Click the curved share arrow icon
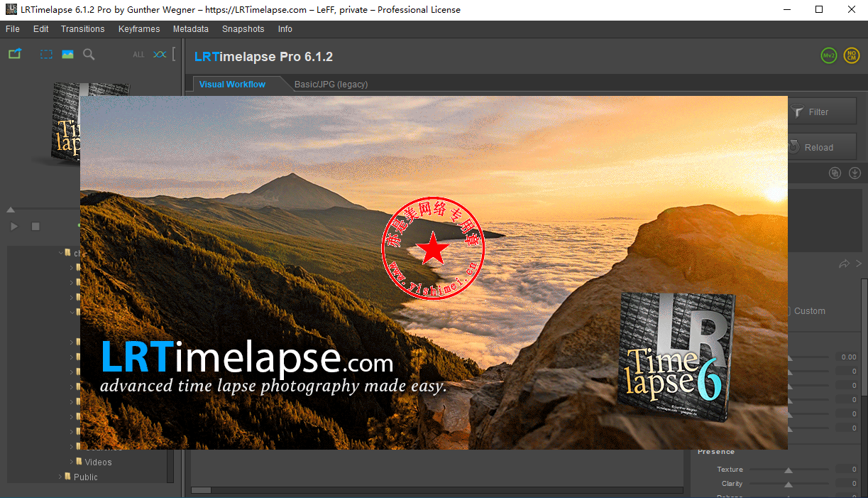This screenshot has height=498, width=868. 845,264
